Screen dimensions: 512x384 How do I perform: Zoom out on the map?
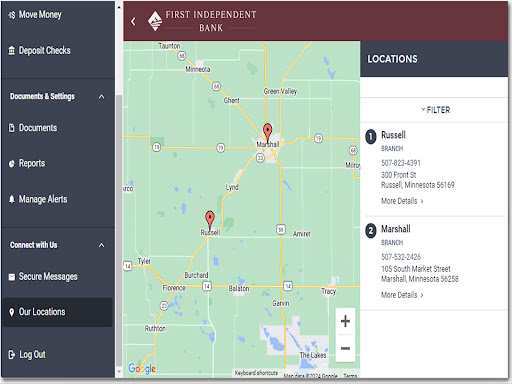(x=345, y=348)
